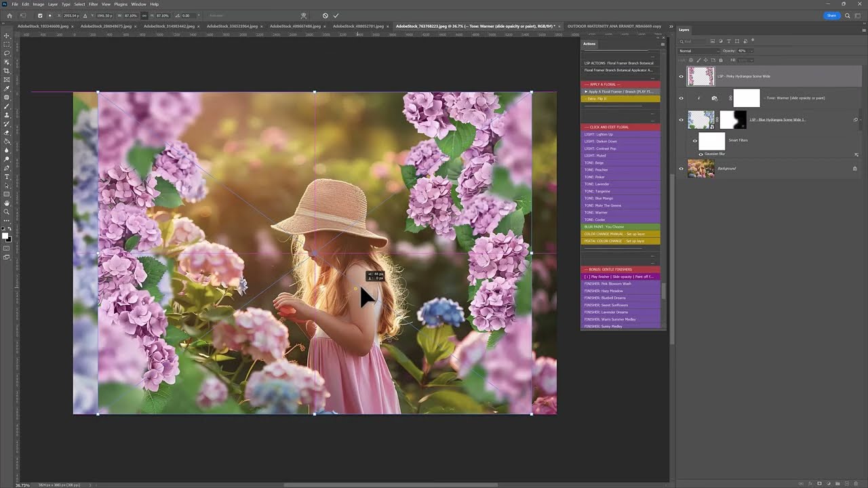Select the Hand tool
The height and width of the screenshot is (488, 868).
point(7,203)
